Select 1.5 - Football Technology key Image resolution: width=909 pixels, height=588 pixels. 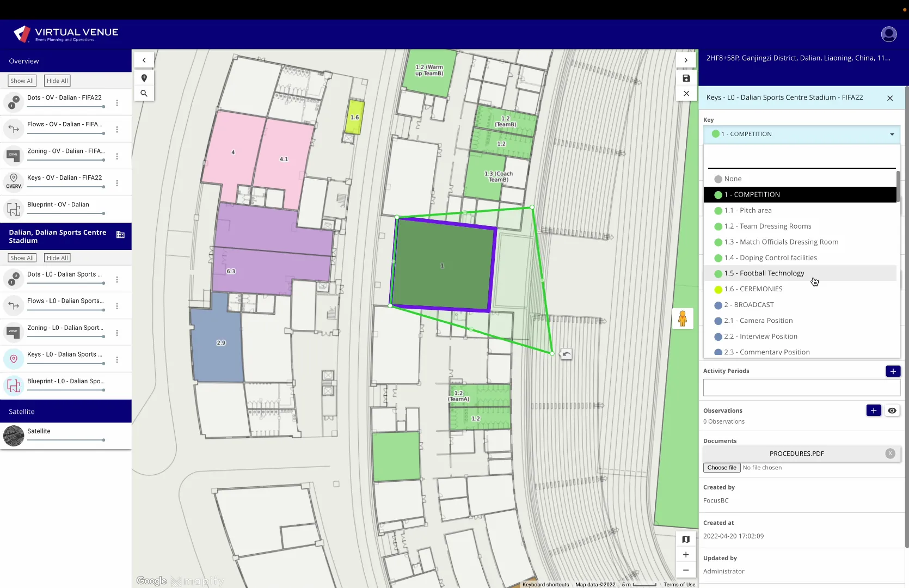pos(800,273)
